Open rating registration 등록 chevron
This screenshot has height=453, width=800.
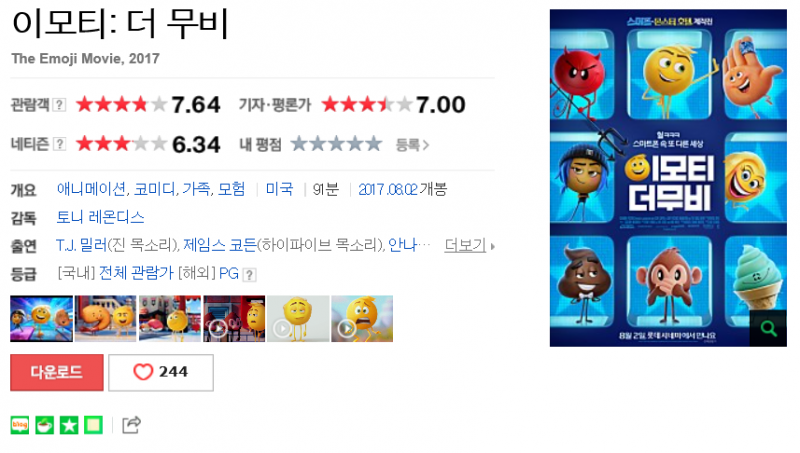(412, 145)
